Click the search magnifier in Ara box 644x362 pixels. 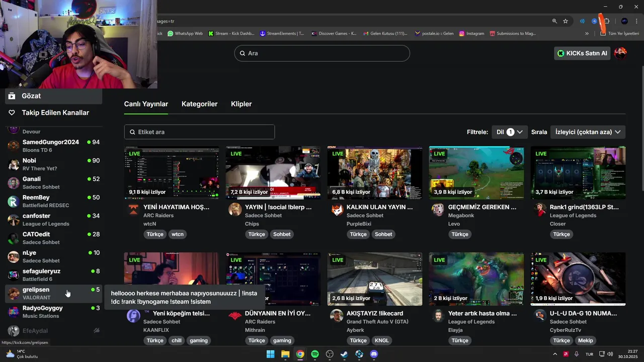click(242, 53)
